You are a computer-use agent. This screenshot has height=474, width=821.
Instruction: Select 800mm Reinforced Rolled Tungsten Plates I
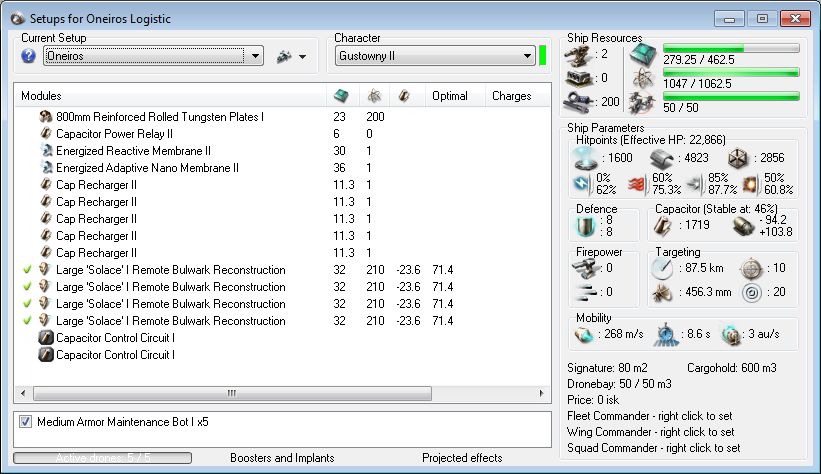[160, 117]
